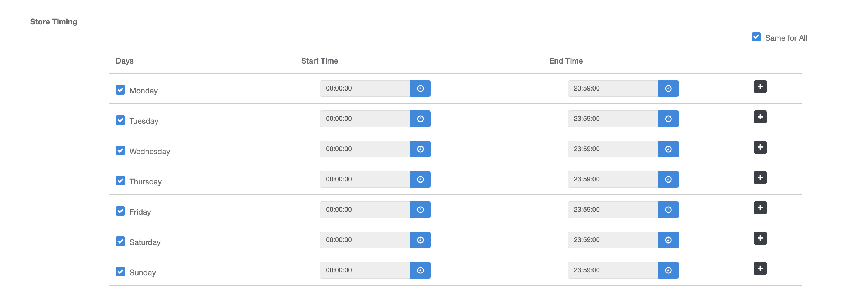This screenshot has width=868, height=303.
Task: Open the clock time picker for Sunday end time
Action: click(x=669, y=270)
